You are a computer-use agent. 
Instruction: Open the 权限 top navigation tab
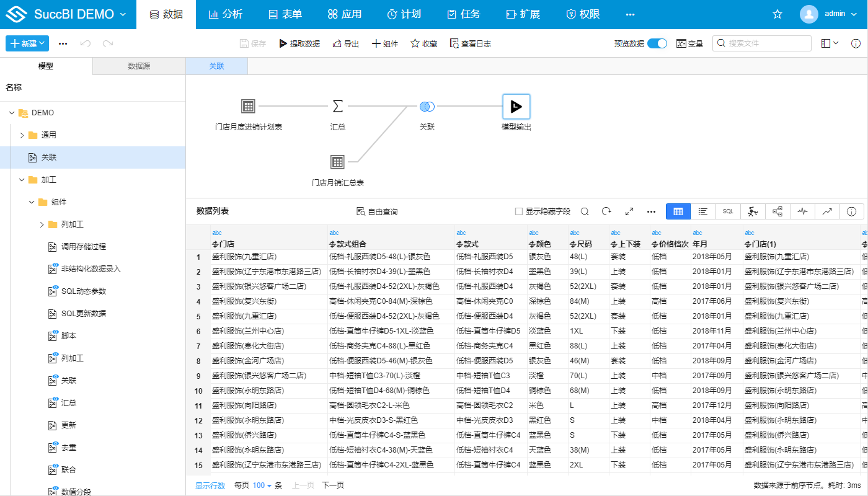coord(583,14)
